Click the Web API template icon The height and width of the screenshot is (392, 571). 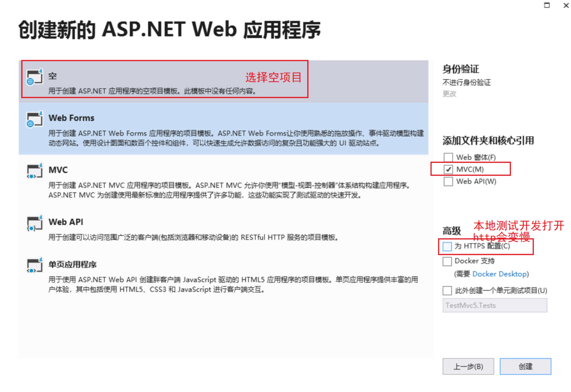35,223
